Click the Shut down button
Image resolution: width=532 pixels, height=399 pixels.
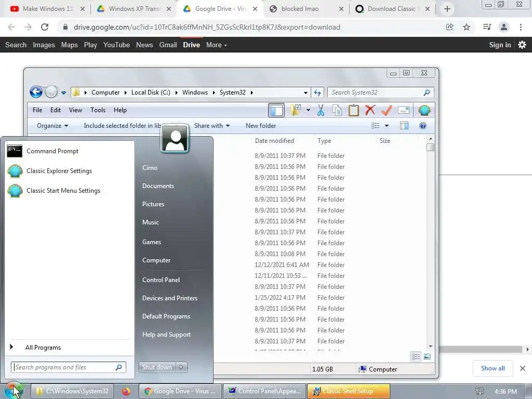(x=157, y=367)
